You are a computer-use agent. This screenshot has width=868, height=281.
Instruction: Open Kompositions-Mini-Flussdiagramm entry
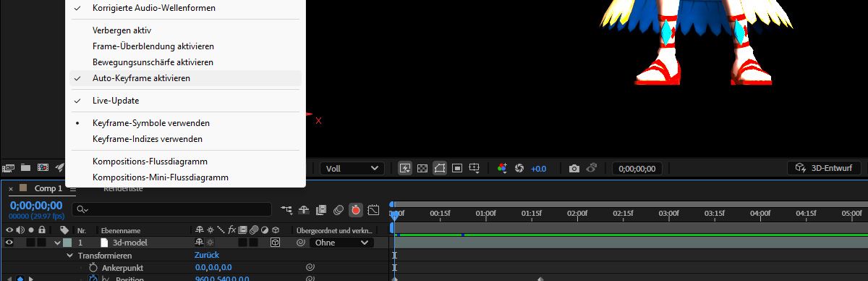click(x=185, y=177)
